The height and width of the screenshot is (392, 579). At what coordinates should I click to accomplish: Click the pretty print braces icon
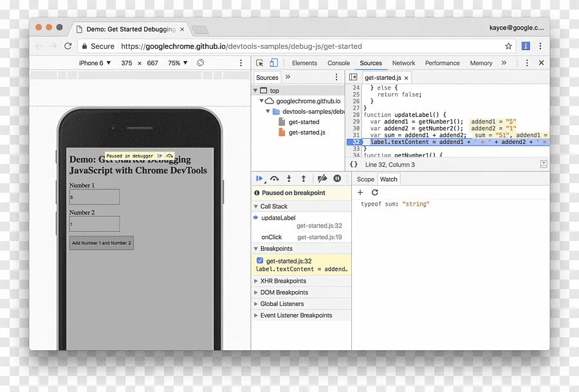click(x=354, y=165)
